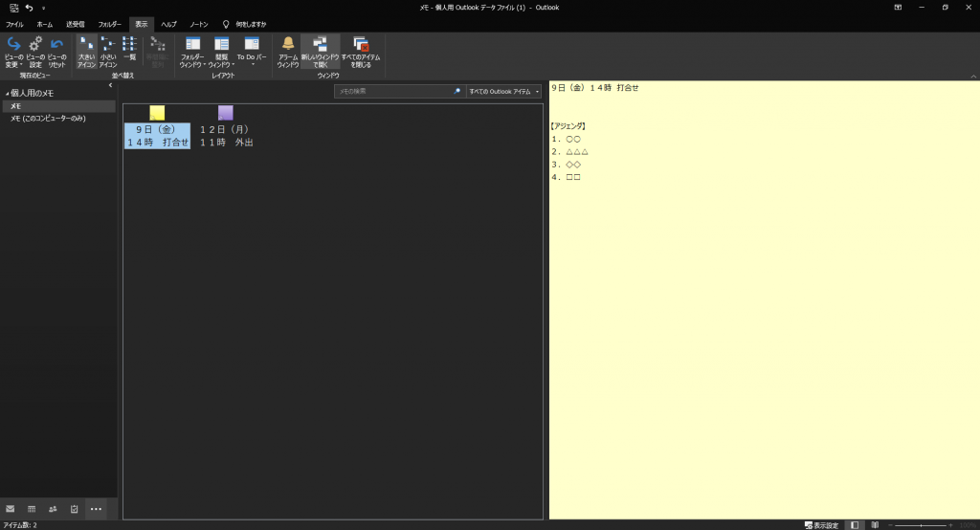Click 表示設定 in status bar

point(821,525)
